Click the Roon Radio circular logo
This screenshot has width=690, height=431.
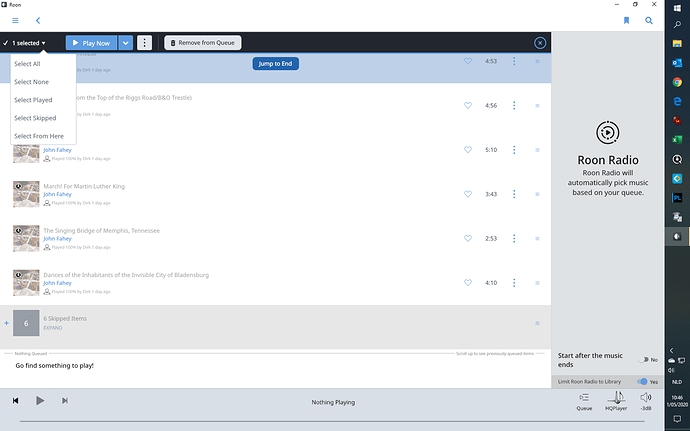click(608, 133)
